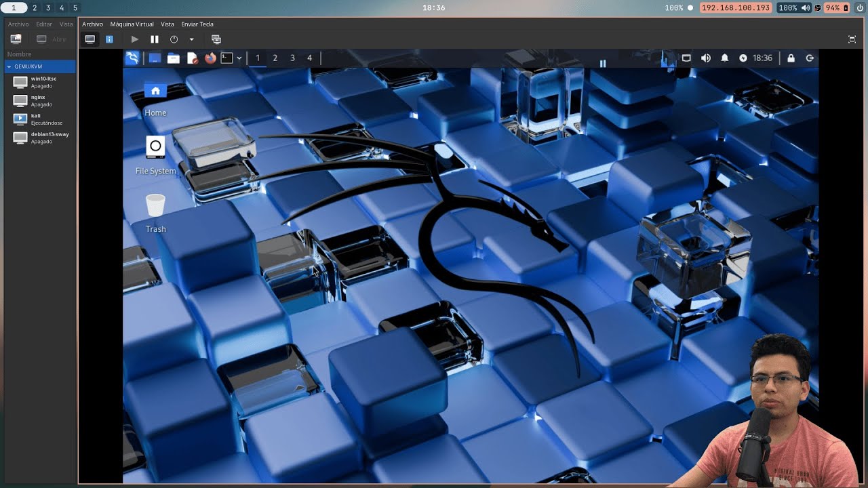The width and height of the screenshot is (868, 488).
Task: Open the file manager in Kali panel
Action: click(x=173, y=58)
